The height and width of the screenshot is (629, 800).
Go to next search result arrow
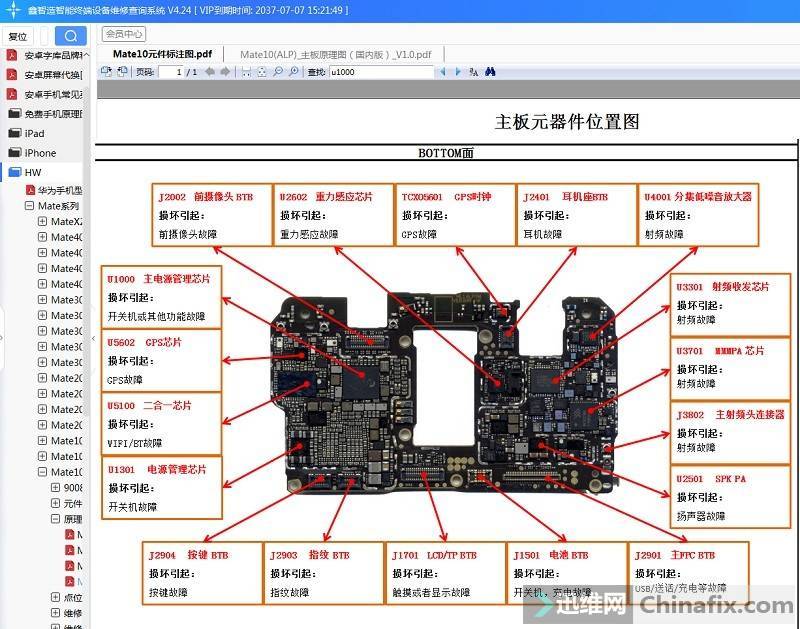pyautogui.click(x=459, y=72)
